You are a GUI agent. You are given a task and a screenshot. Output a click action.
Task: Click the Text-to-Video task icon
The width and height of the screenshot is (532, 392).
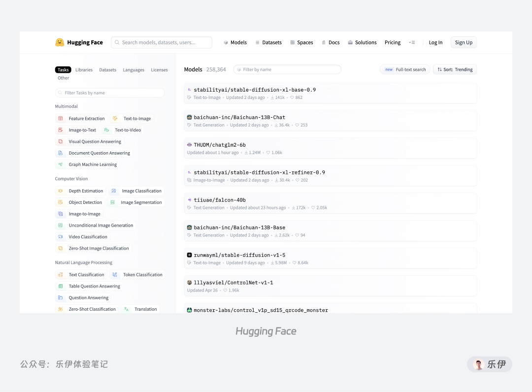tap(106, 130)
